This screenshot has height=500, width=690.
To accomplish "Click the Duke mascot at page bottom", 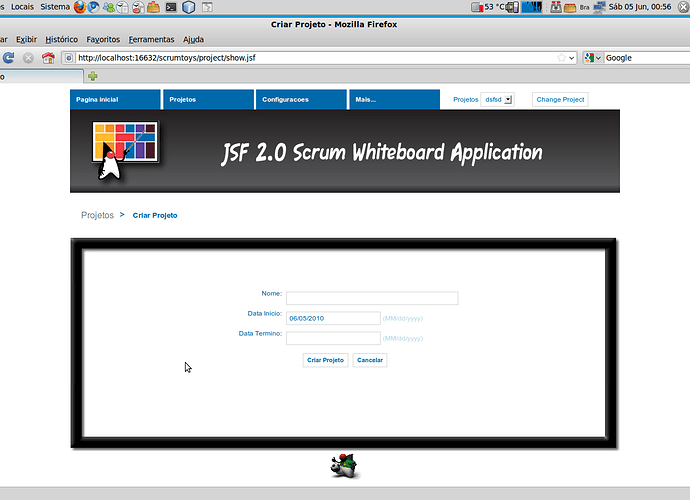I will pos(345,466).
